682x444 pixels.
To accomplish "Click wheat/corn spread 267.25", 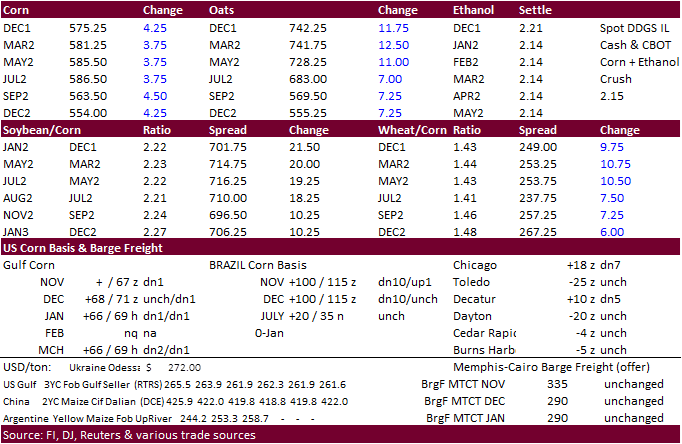I will coord(538,232).
